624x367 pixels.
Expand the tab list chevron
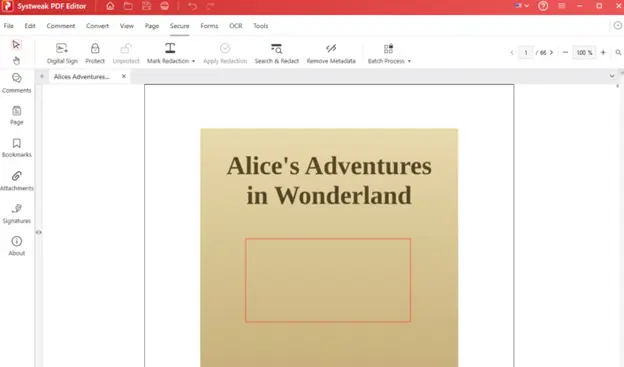[612, 76]
